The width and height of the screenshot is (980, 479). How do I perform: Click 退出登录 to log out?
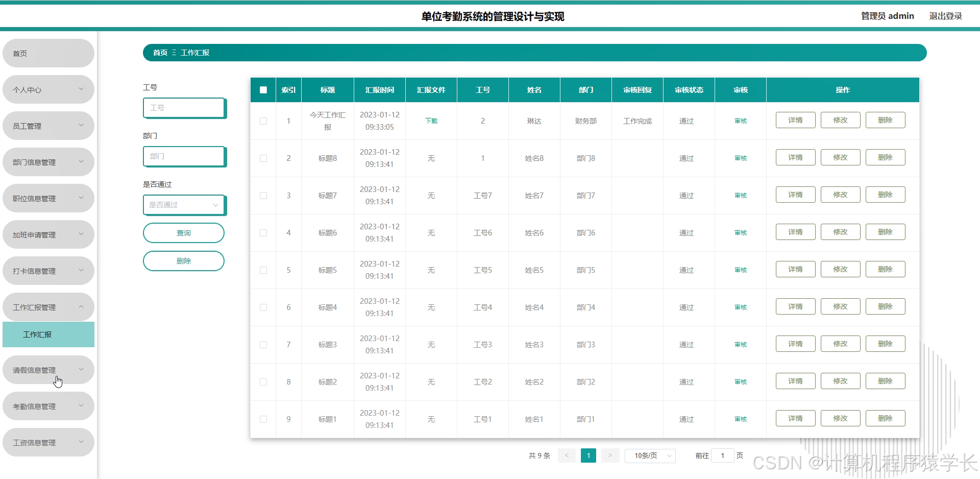pyautogui.click(x=945, y=16)
